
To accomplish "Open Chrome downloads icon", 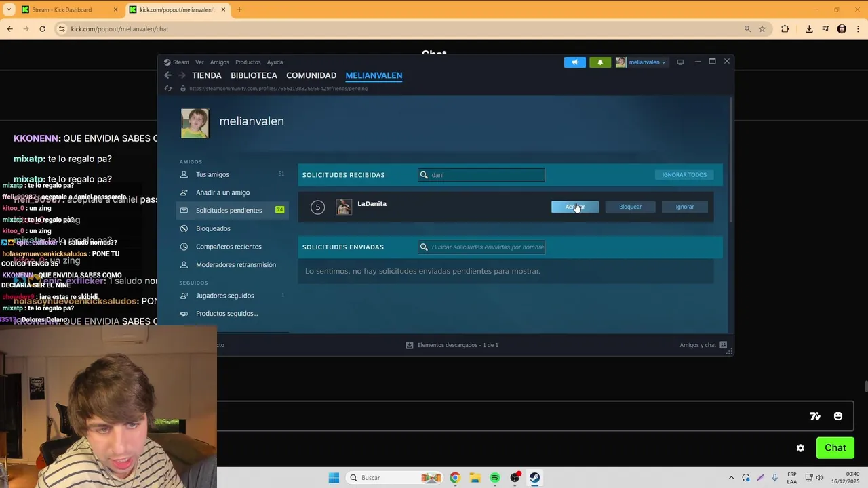I will [x=809, y=29].
